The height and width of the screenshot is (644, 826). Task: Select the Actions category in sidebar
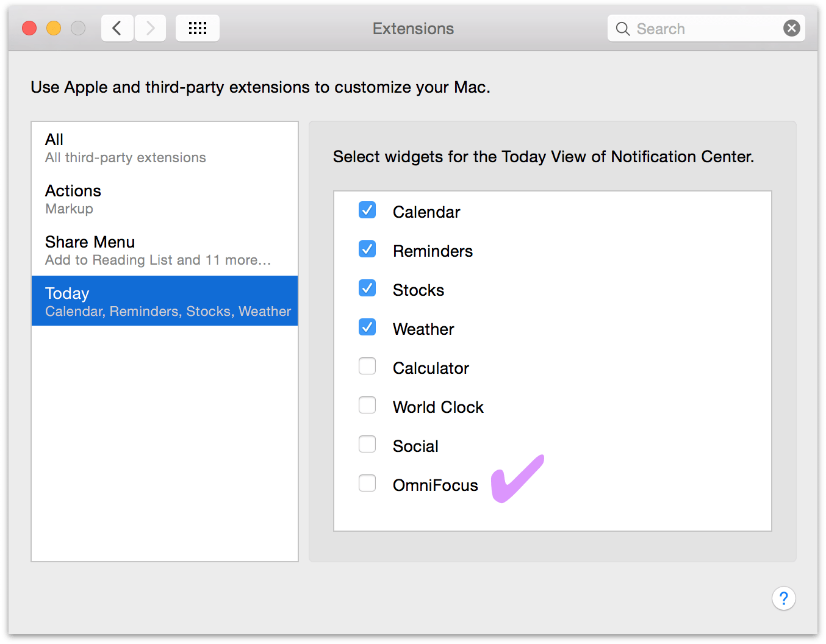click(x=165, y=199)
